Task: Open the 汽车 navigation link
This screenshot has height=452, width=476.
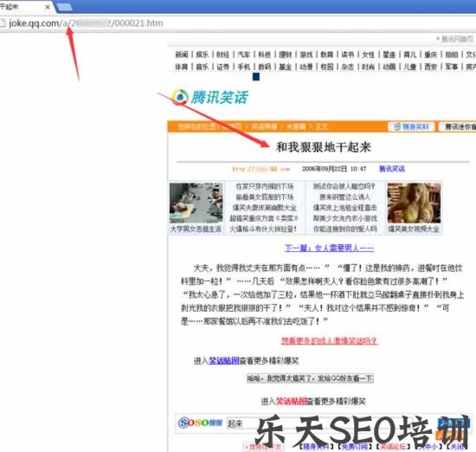Action: [x=244, y=55]
